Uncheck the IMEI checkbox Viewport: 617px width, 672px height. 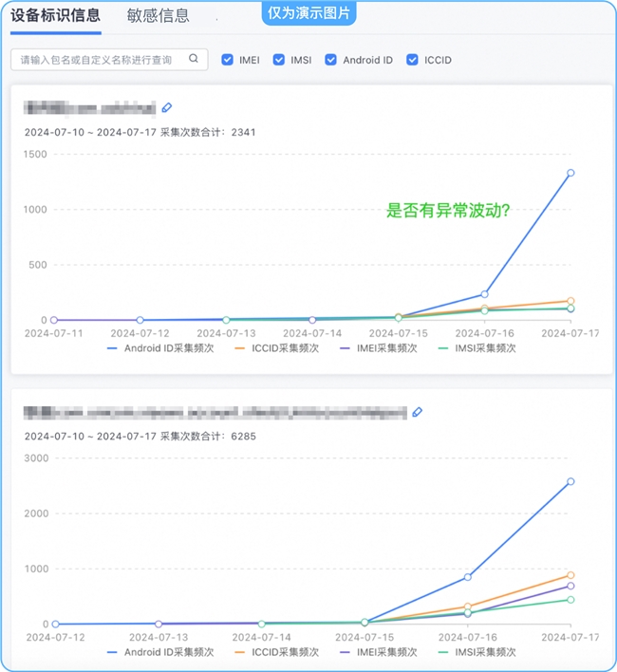point(228,60)
